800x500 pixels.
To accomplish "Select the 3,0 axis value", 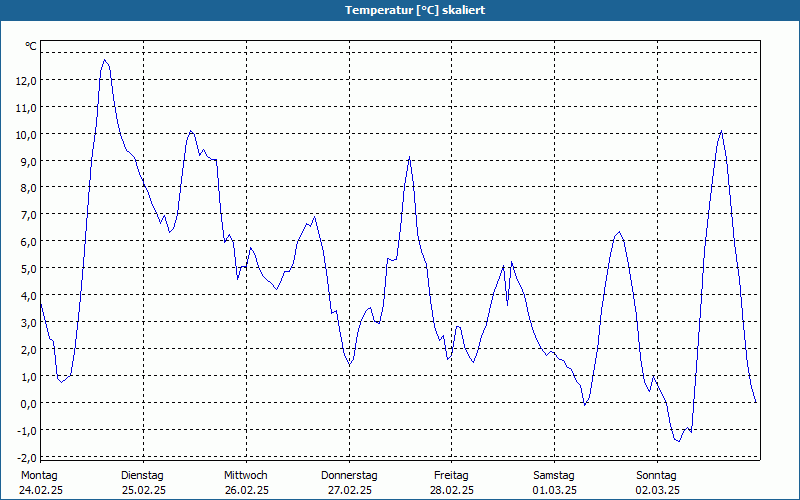I will point(28,323).
